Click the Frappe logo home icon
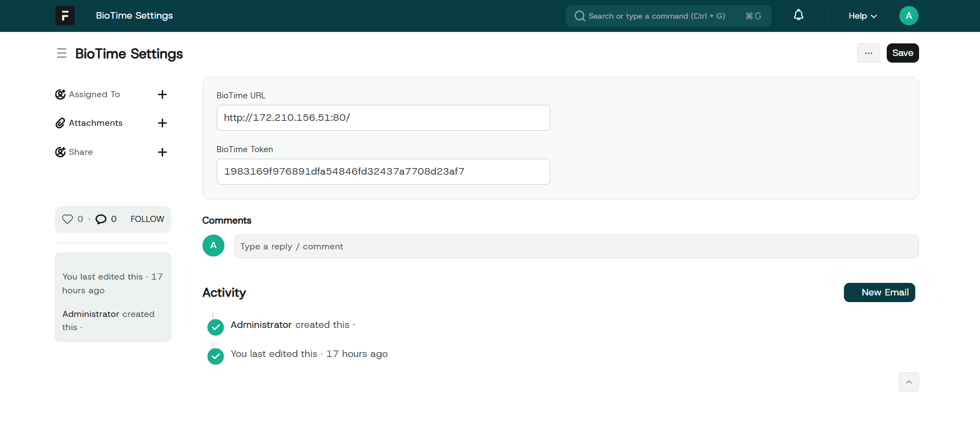 (65, 15)
